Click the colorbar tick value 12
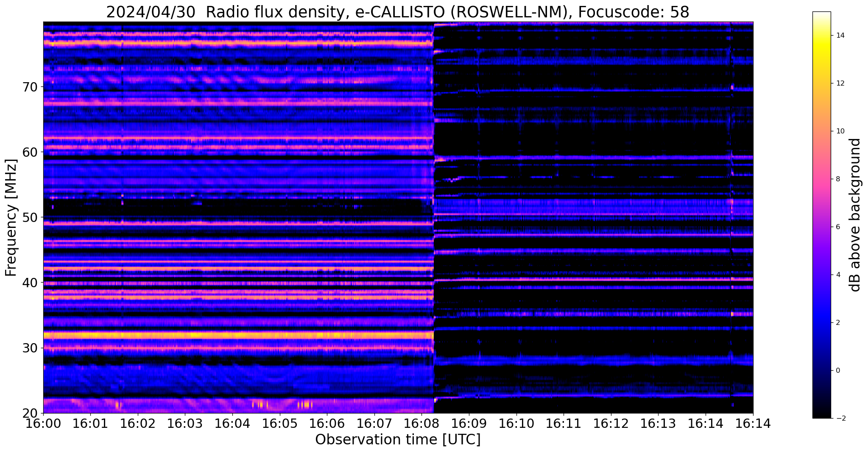Image resolution: width=868 pixels, height=452 pixels. click(840, 83)
